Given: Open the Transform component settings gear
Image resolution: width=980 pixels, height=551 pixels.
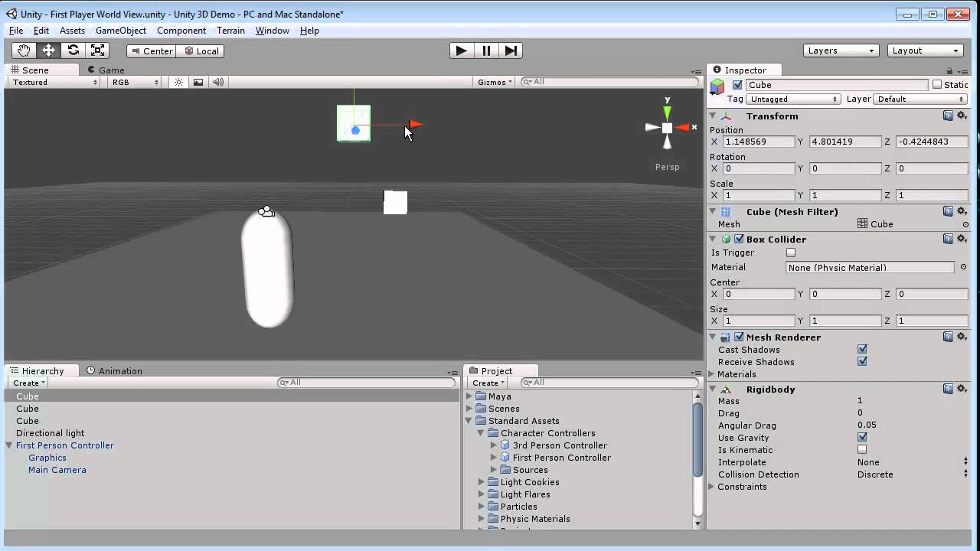Looking at the screenshot, I should coord(962,116).
